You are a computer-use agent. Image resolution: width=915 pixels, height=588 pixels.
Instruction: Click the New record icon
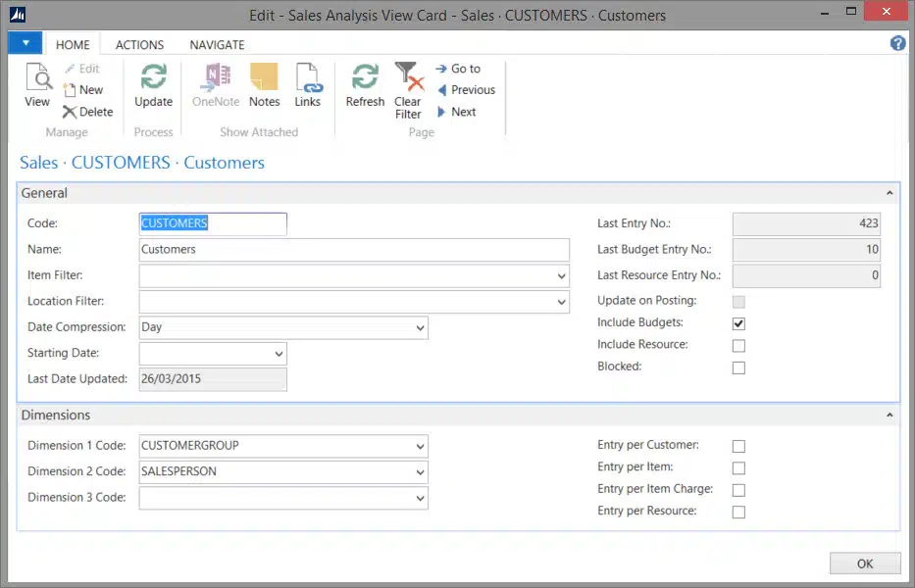click(83, 90)
